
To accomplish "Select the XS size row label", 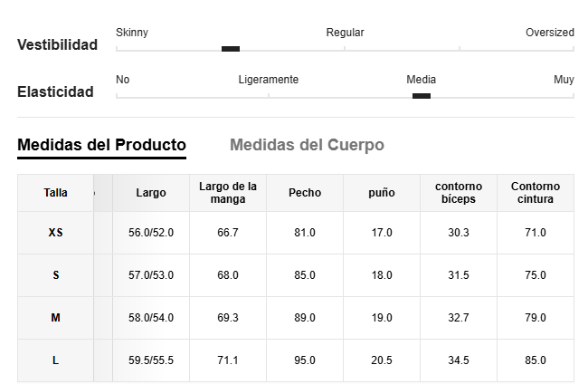I will tap(55, 233).
